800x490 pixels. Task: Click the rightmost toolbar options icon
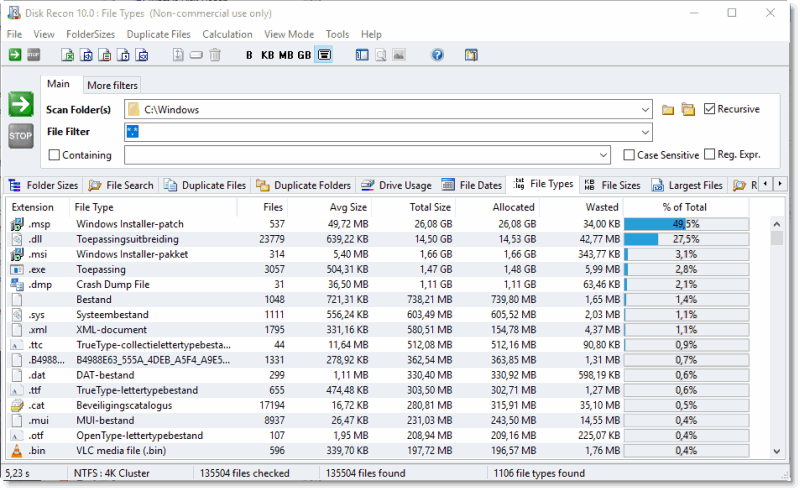pos(471,55)
